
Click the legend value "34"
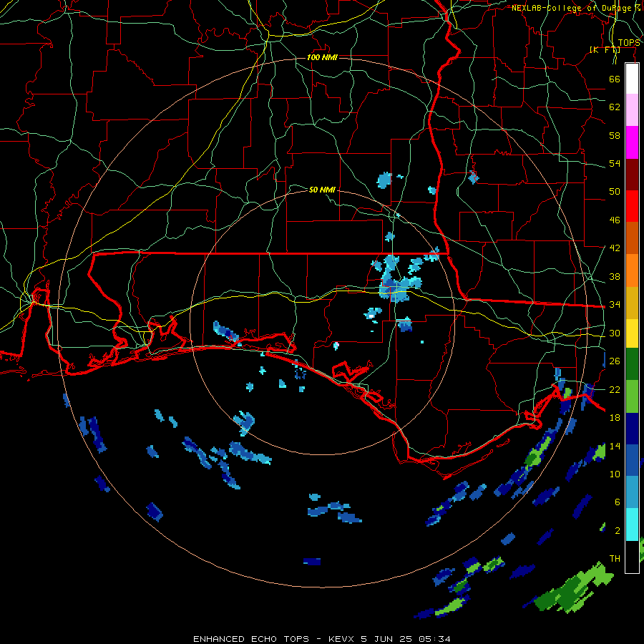(615, 305)
